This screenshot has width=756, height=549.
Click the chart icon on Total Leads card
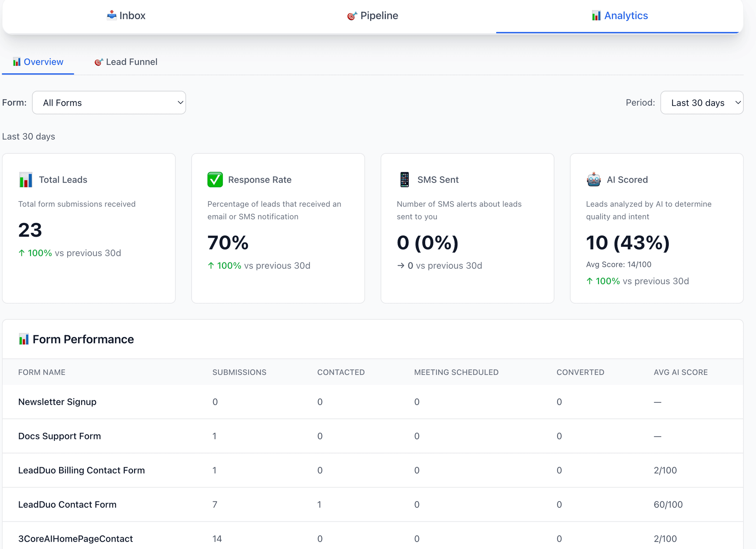pyautogui.click(x=25, y=180)
